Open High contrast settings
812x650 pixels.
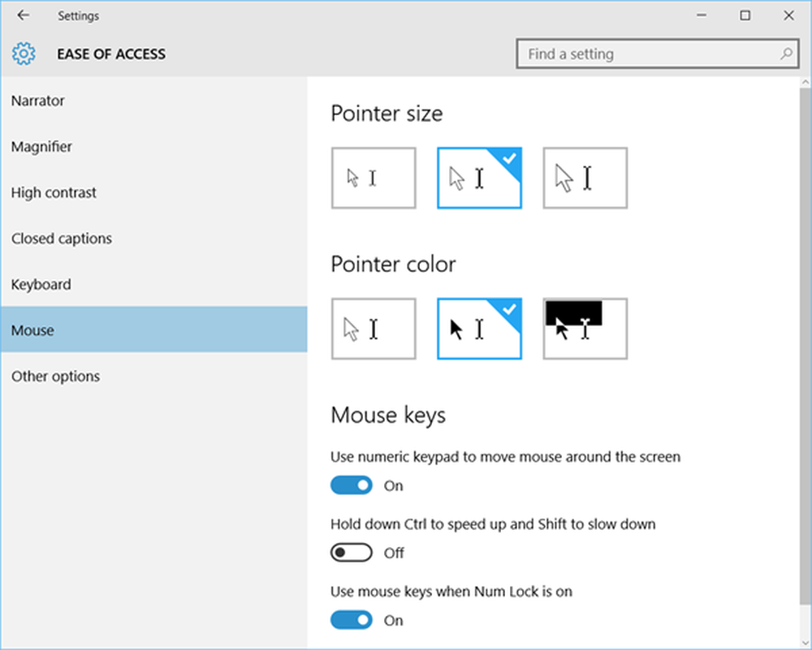pos(54,193)
